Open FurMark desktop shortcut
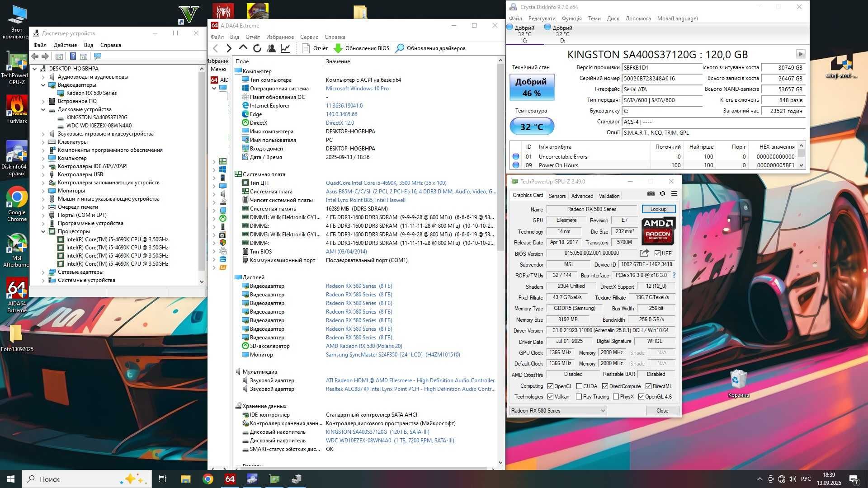 coord(17,110)
